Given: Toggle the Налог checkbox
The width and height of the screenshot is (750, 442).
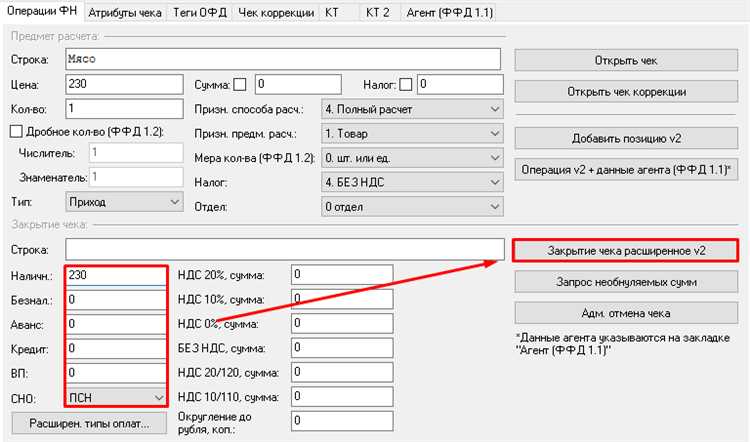Looking at the screenshot, I should click(x=406, y=84).
